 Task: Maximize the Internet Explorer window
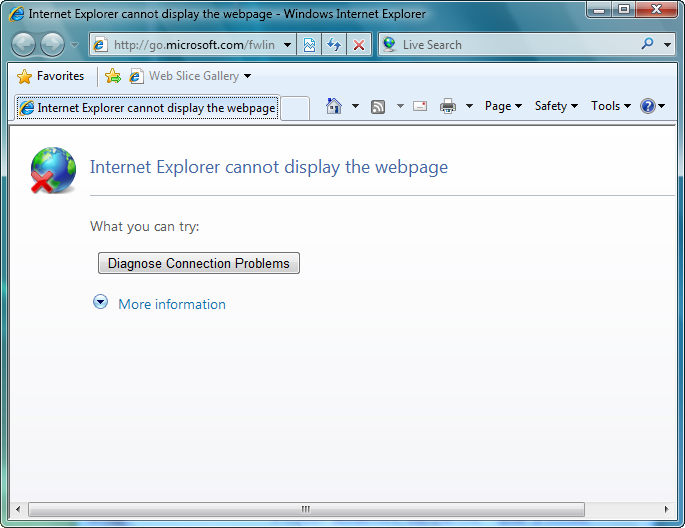(624, 9)
